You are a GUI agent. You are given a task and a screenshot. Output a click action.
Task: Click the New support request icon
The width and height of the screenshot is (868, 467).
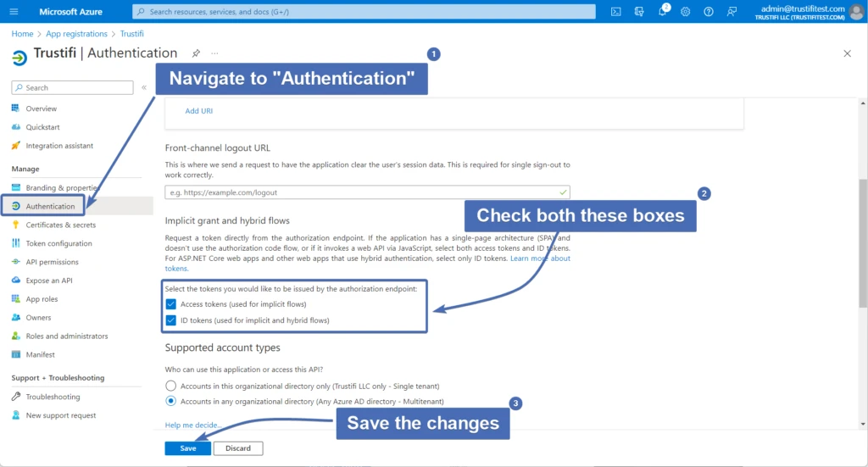[15, 415]
